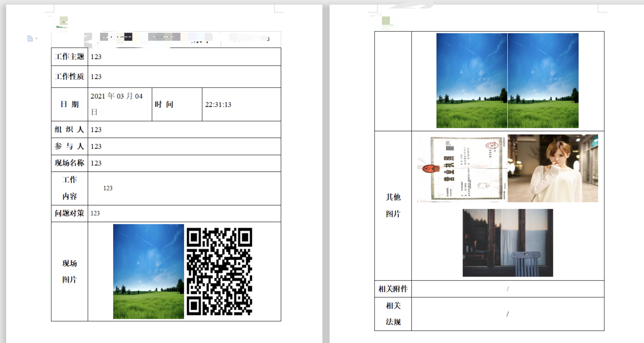This screenshot has height=343, width=644.
Task: Select the grassland photo in the 现场图片 row
Action: (x=148, y=271)
